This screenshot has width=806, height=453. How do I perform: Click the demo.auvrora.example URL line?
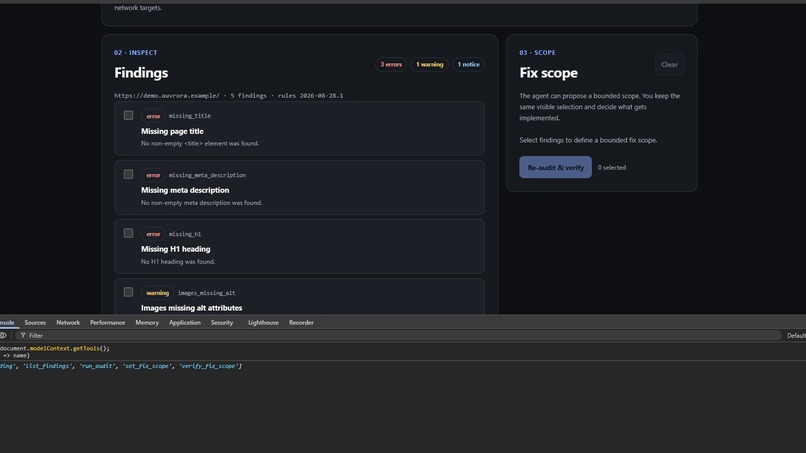point(229,96)
